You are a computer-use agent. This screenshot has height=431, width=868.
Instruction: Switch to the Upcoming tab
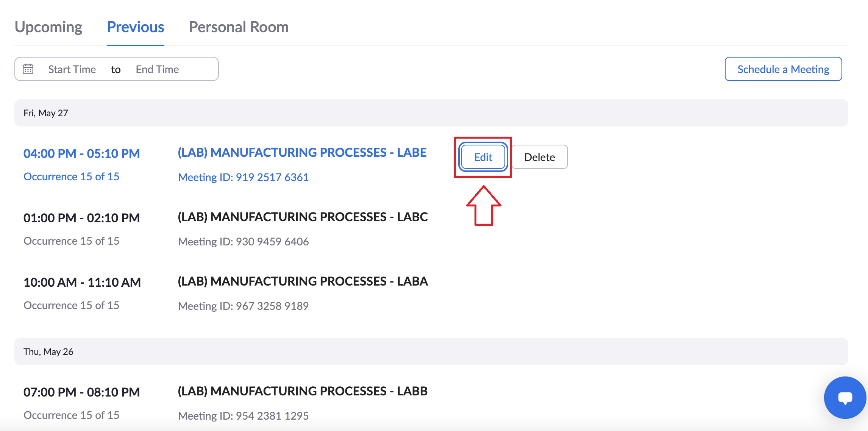48,27
